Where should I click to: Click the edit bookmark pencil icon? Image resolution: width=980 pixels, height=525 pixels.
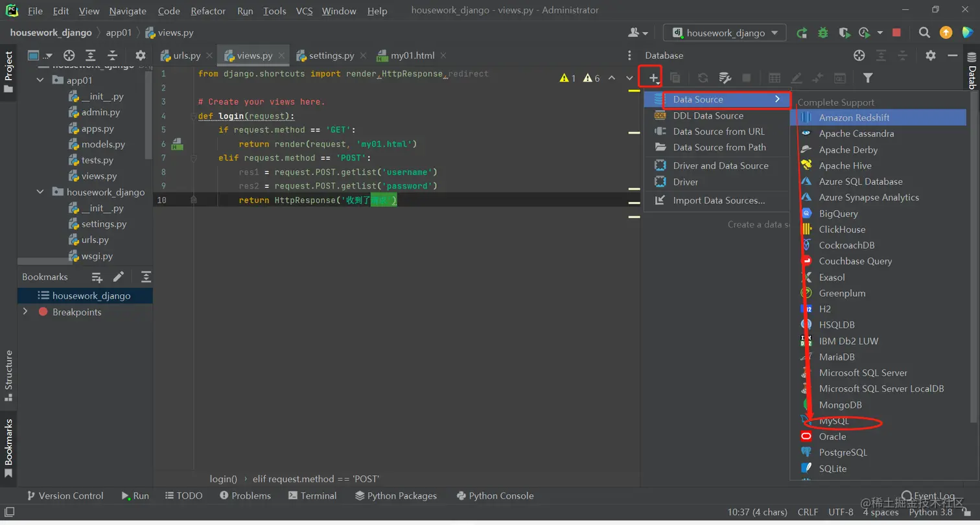tap(119, 277)
